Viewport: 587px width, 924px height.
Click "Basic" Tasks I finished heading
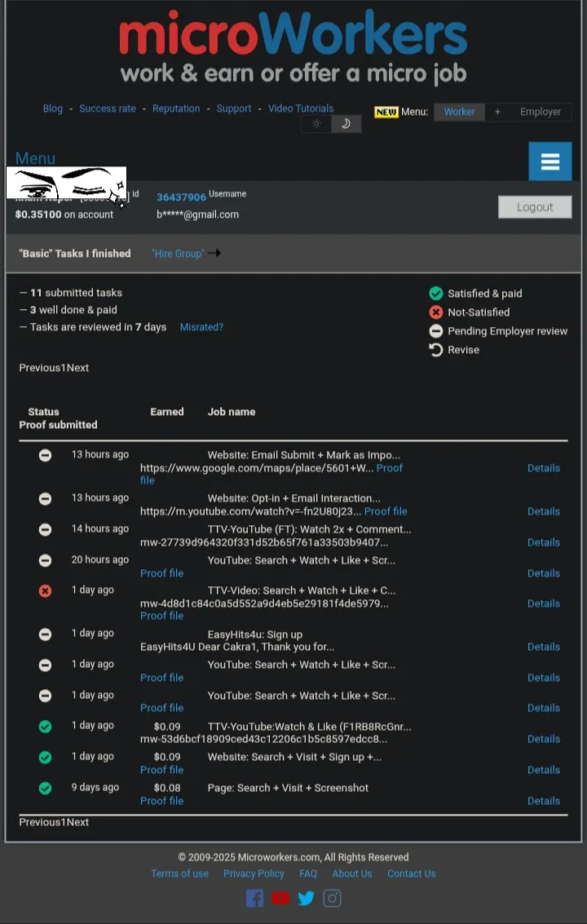point(75,254)
